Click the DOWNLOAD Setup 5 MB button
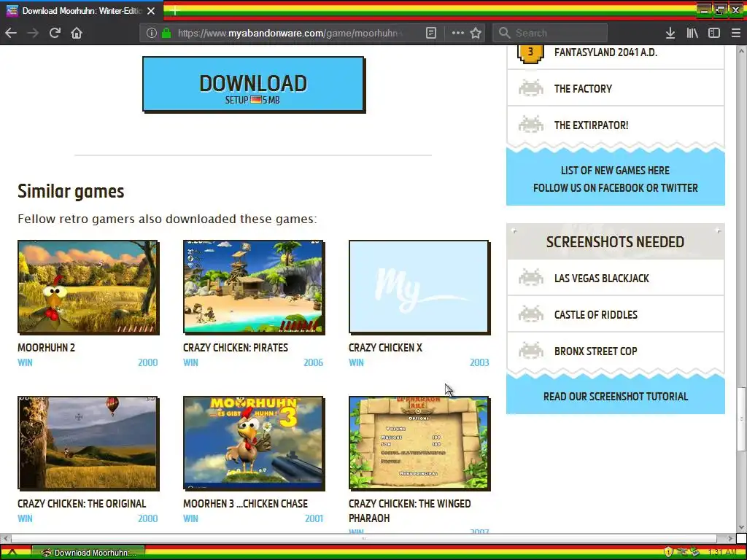This screenshot has width=747, height=560. click(x=253, y=85)
